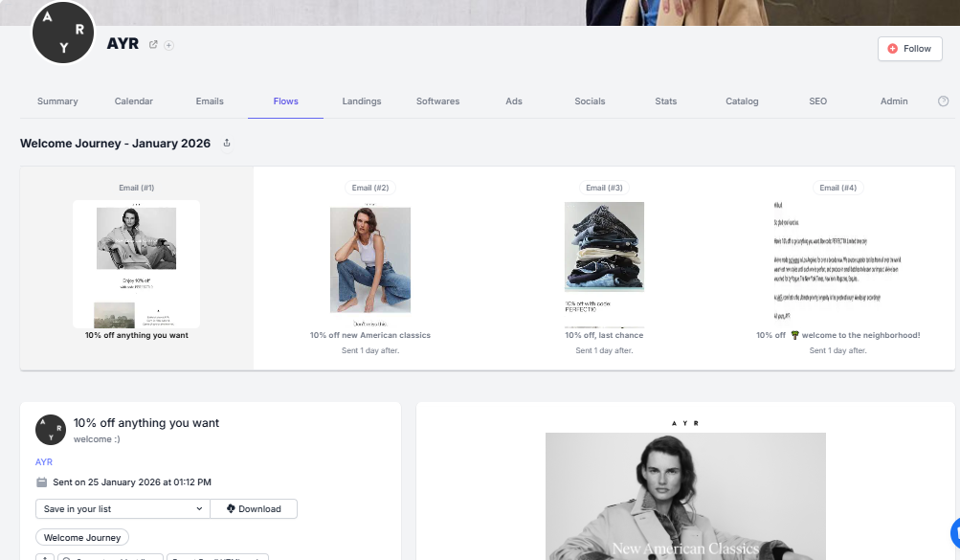Switch to the Socials tab
The image size is (960, 560).
click(x=590, y=101)
